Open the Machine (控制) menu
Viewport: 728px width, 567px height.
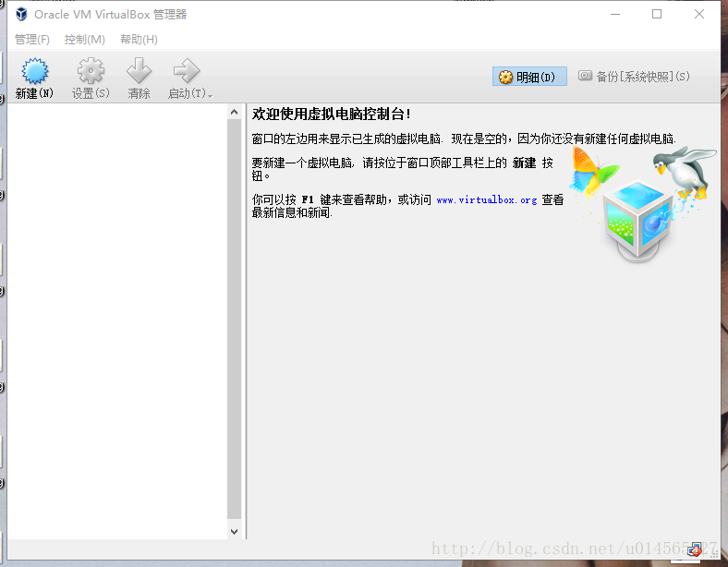tap(84, 40)
